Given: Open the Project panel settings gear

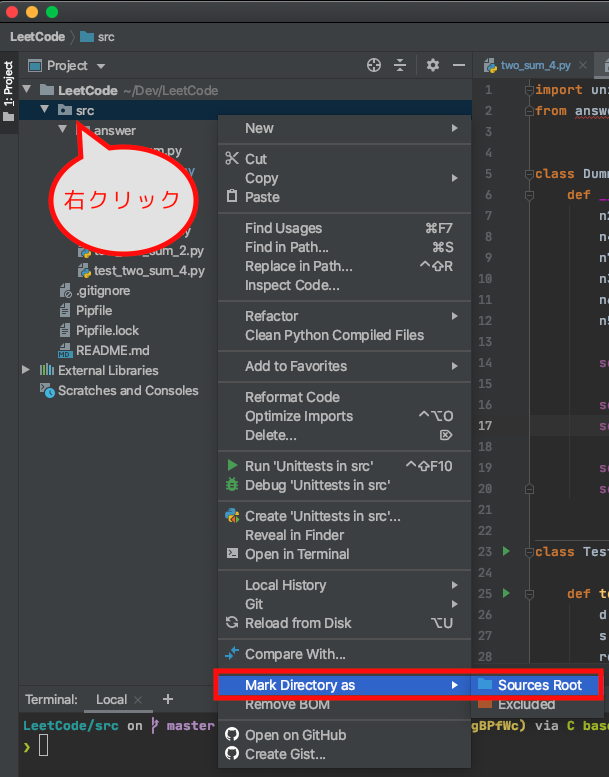Looking at the screenshot, I should pyautogui.click(x=433, y=65).
